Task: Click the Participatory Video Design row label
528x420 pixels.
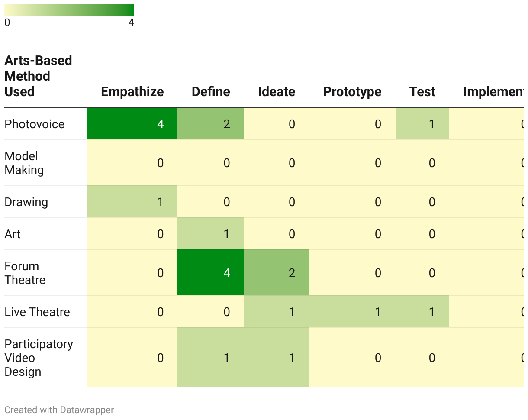Action: [x=39, y=358]
